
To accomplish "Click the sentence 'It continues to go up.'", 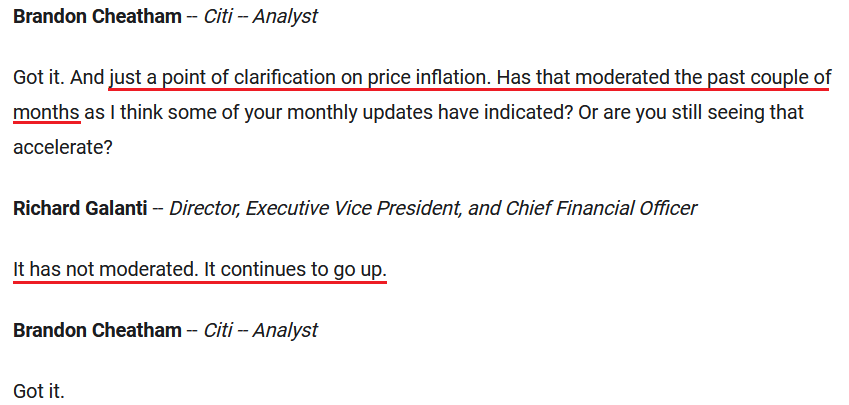I will [296, 269].
